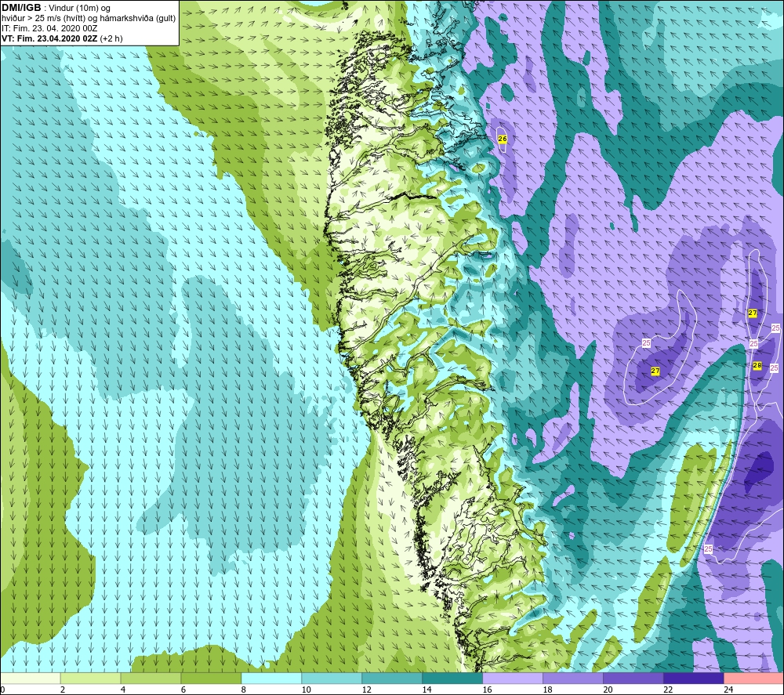Select the light cyan 8–10 legend swatch

[271, 679]
